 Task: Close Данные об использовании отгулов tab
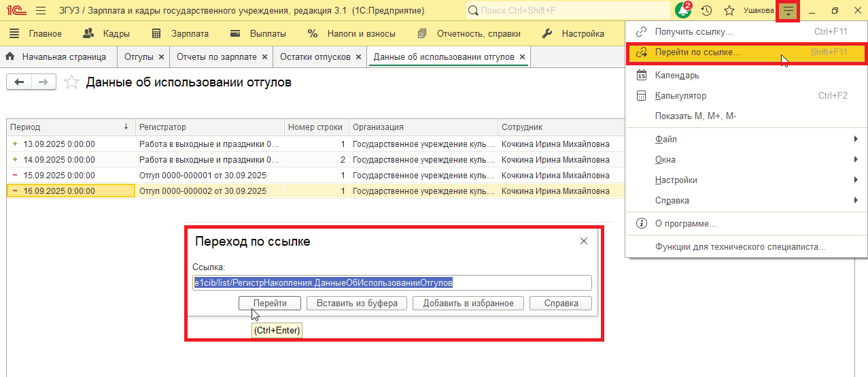click(522, 57)
